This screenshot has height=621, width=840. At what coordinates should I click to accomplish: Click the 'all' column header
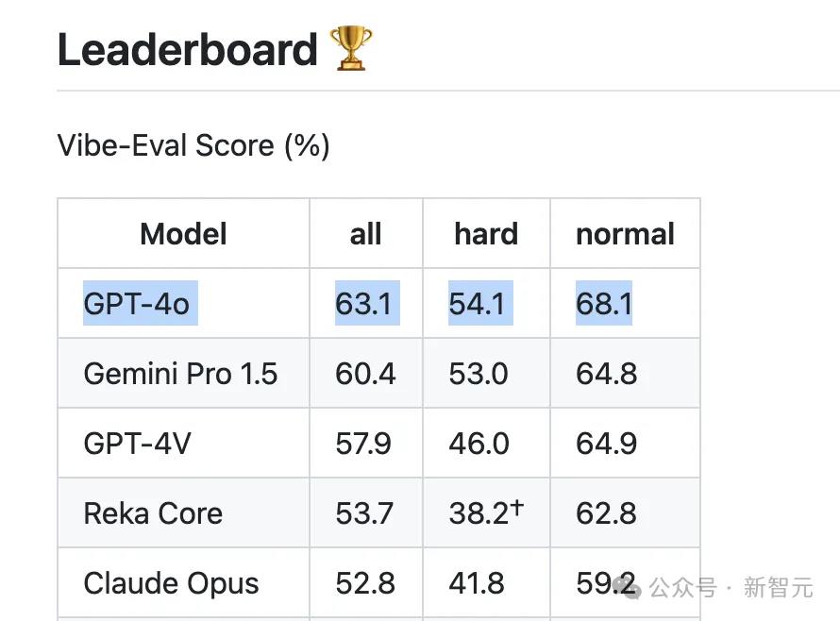coord(366,234)
